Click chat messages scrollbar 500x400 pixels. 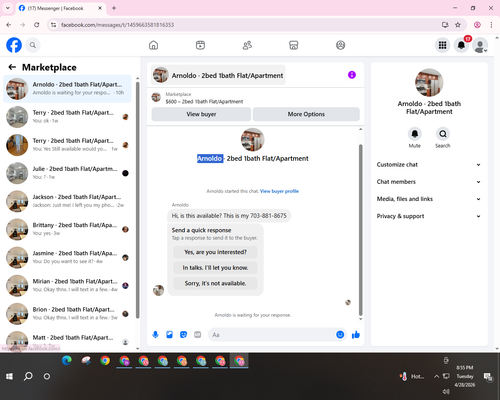(x=360, y=230)
